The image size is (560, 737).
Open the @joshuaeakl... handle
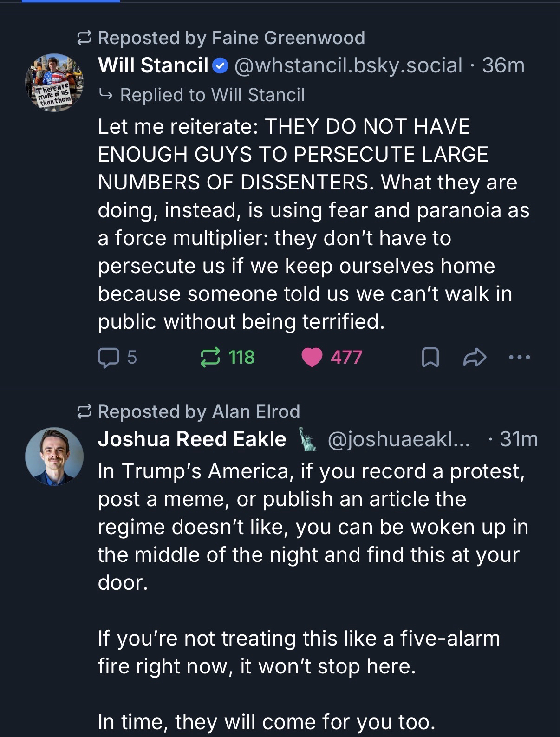(398, 439)
